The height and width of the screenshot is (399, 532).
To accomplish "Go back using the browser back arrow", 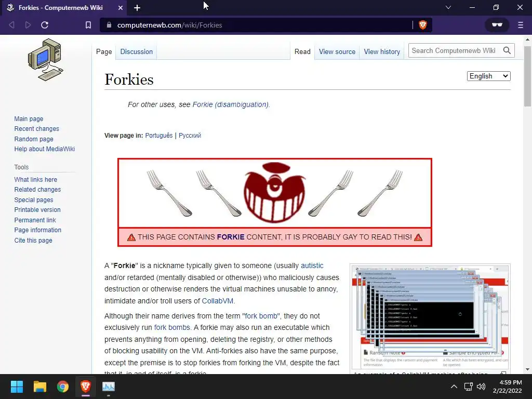I will pos(11,25).
